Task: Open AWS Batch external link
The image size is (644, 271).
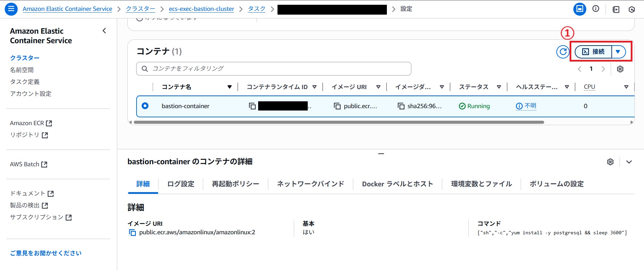Action: pyautogui.click(x=29, y=164)
